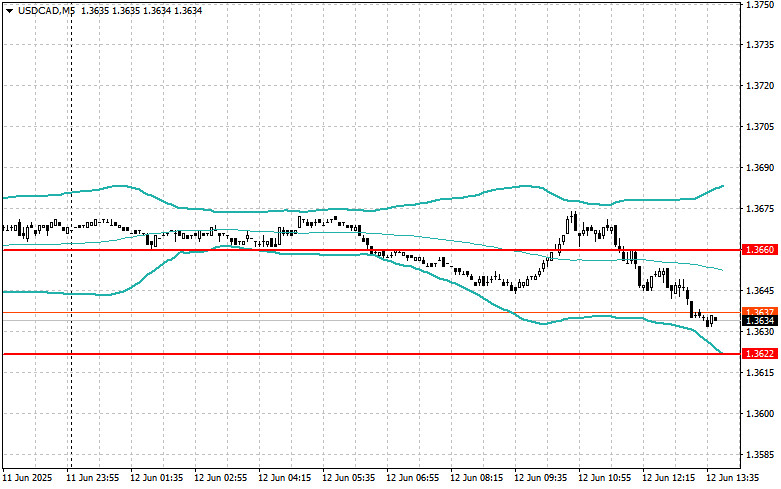781x489 pixels.
Task: Click the 1.3675 price scale value
Action: coord(760,209)
